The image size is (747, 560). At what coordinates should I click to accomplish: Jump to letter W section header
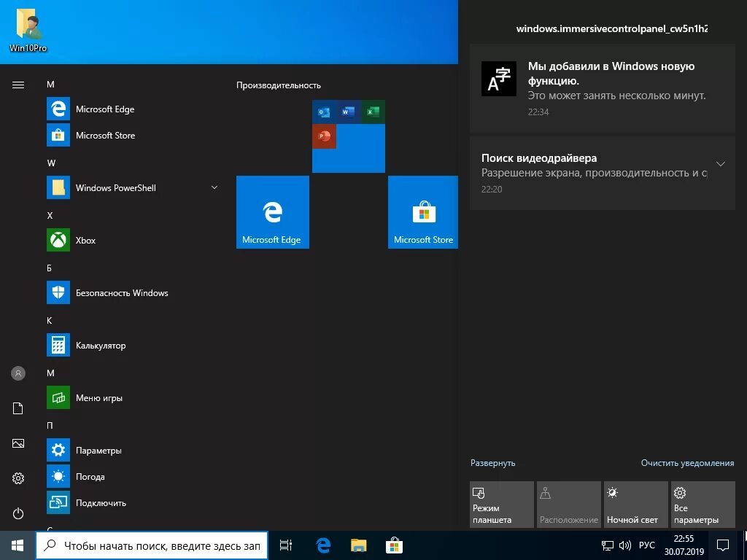tap(51, 163)
